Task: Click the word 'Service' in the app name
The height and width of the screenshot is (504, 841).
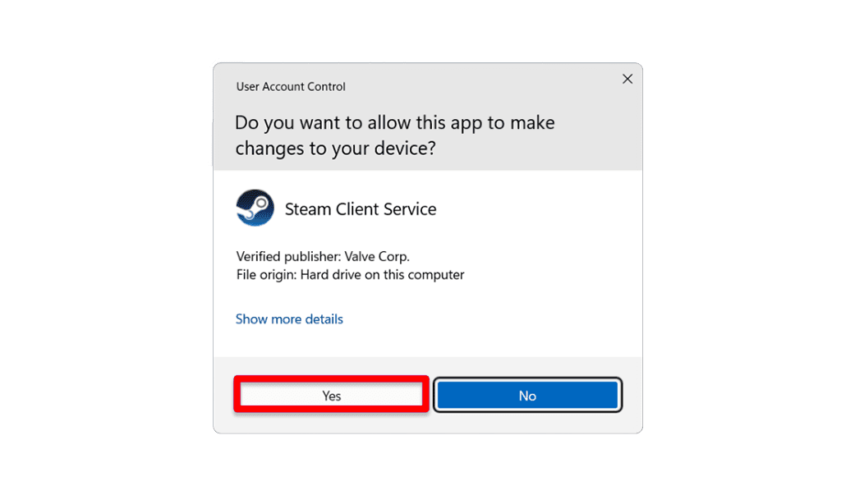Action: pos(410,208)
